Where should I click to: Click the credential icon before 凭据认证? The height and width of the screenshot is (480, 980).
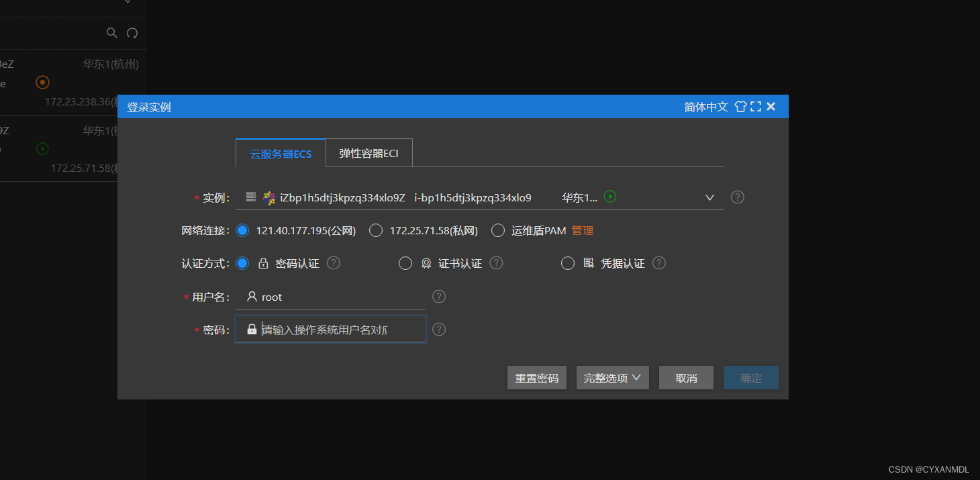(589, 263)
